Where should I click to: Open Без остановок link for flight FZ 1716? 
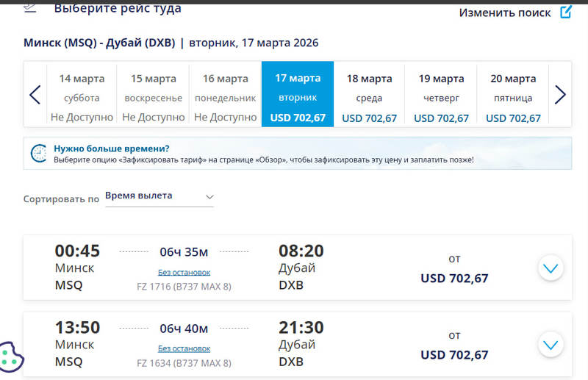(184, 272)
